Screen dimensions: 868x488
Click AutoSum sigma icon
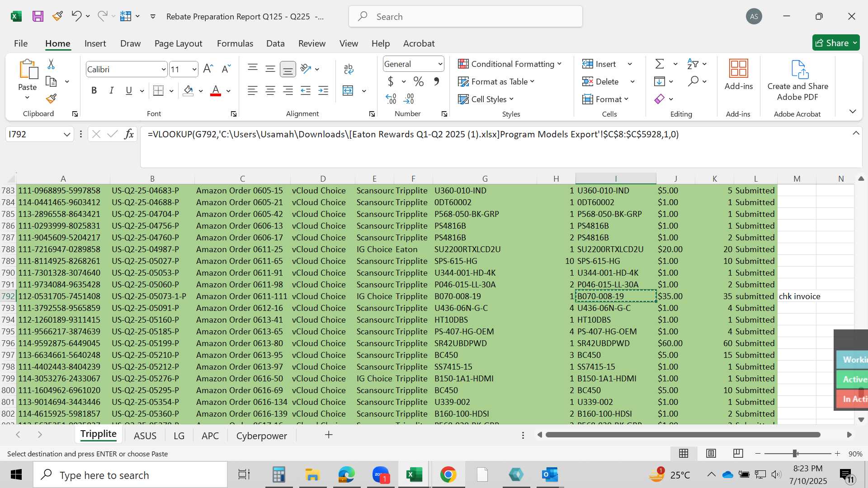[x=660, y=64]
